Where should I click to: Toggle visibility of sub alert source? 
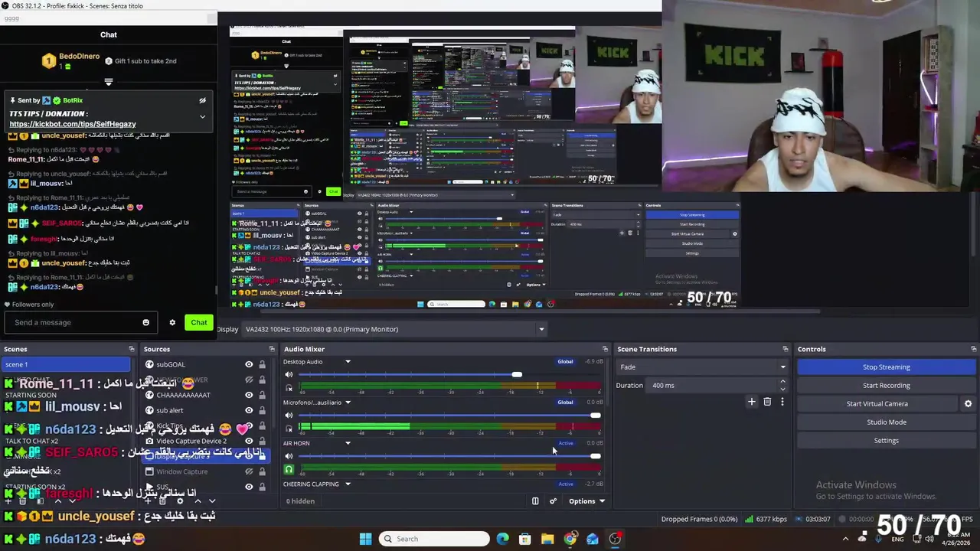point(249,410)
